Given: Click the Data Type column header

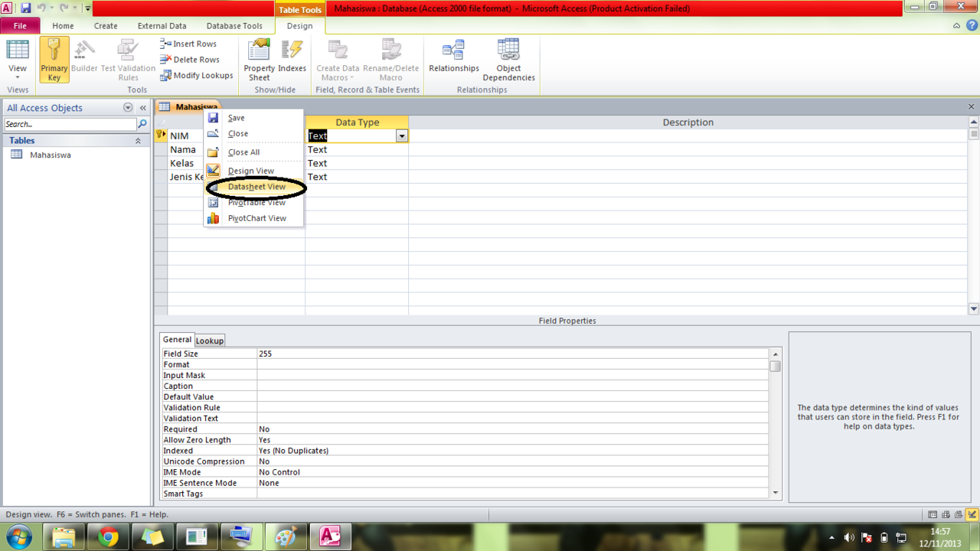Looking at the screenshot, I should pyautogui.click(x=357, y=122).
